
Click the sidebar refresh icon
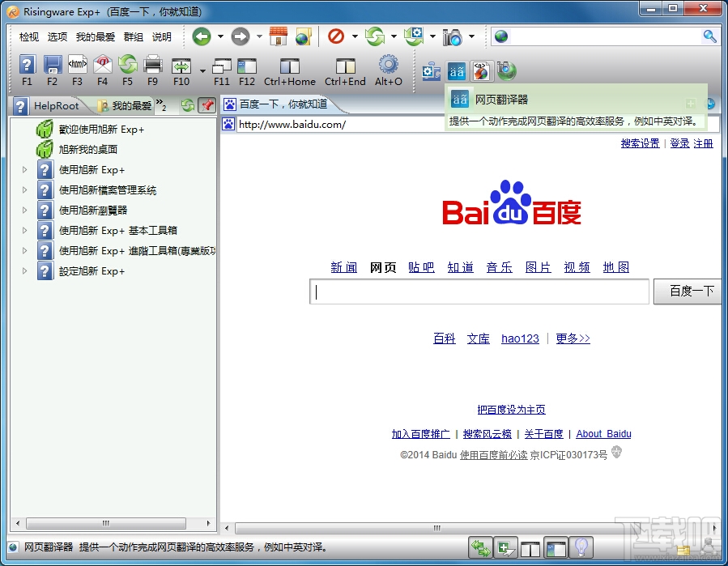[188, 105]
